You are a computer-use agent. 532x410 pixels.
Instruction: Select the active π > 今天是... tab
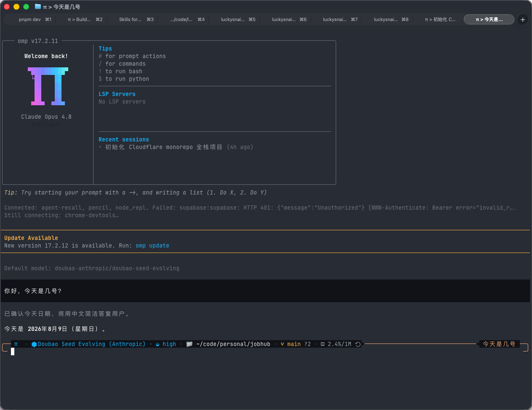(489, 19)
